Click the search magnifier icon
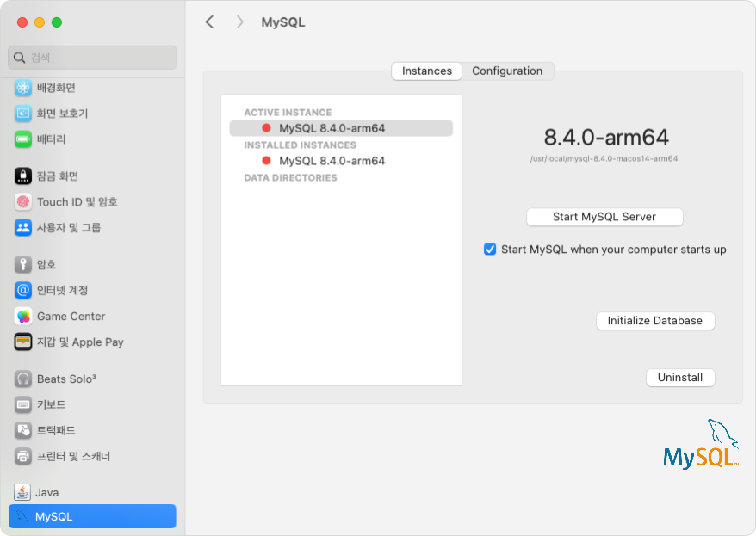This screenshot has height=536, width=756. (x=19, y=58)
